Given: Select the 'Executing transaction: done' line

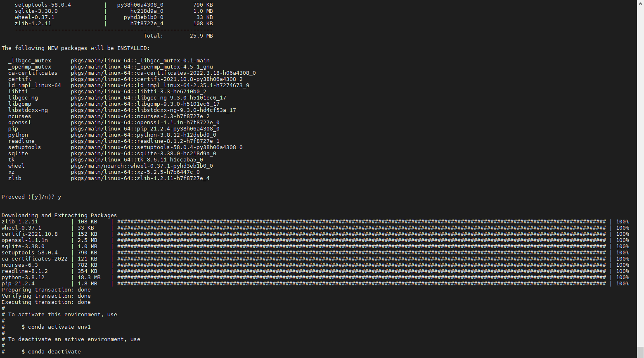Looking at the screenshot, I should (46, 302).
